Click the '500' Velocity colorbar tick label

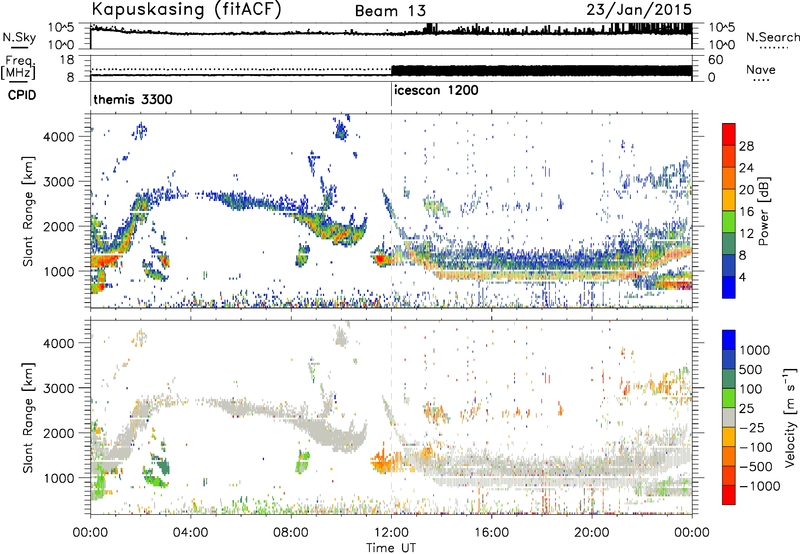751,369
